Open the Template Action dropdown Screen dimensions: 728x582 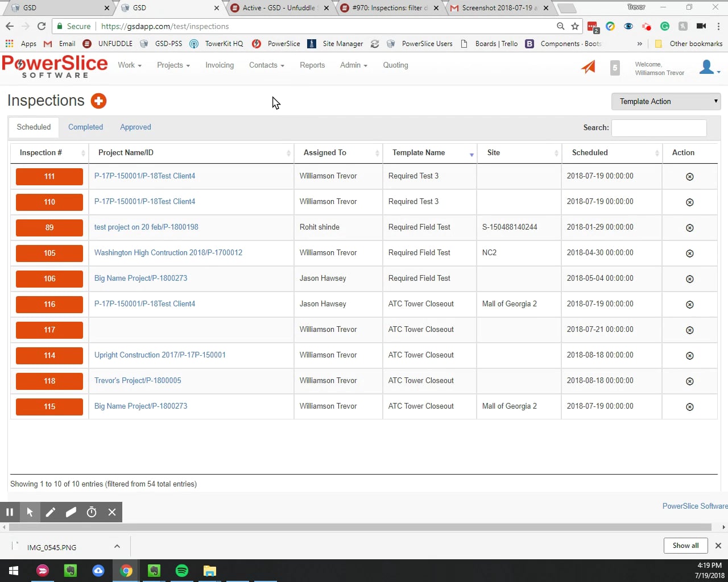pyautogui.click(x=666, y=101)
